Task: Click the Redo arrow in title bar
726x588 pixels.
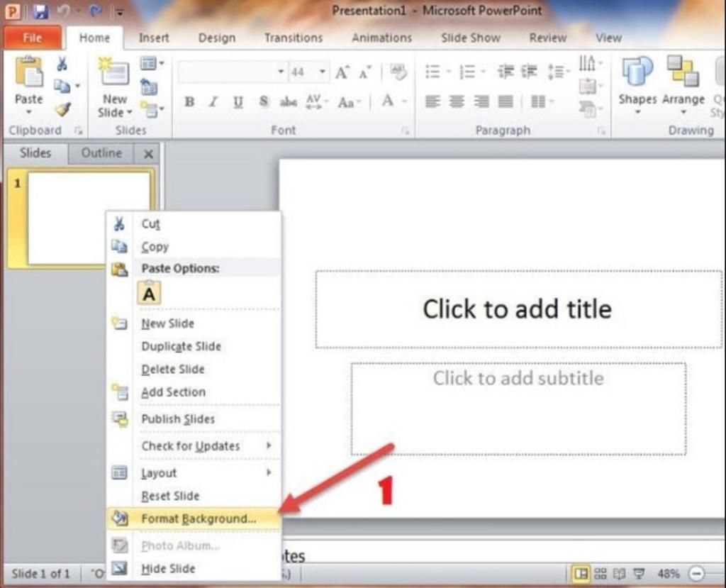Action: pyautogui.click(x=96, y=11)
